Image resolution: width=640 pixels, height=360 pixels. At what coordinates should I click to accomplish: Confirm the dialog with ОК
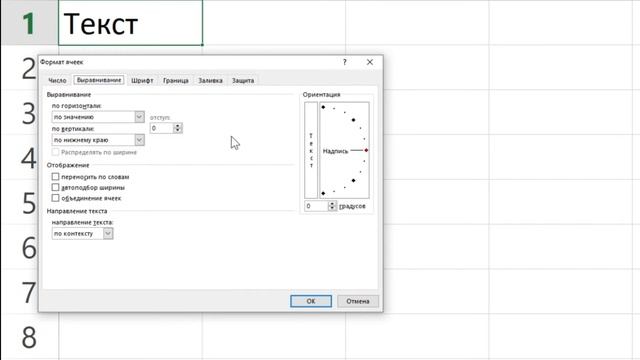[311, 301]
